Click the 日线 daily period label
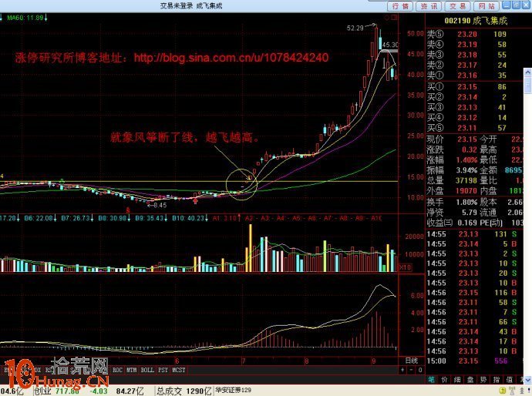 coord(412,360)
